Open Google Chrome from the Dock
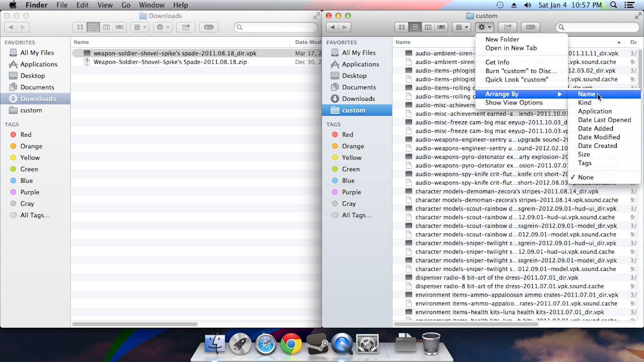Image resolution: width=644 pixels, height=362 pixels. [x=291, y=344]
